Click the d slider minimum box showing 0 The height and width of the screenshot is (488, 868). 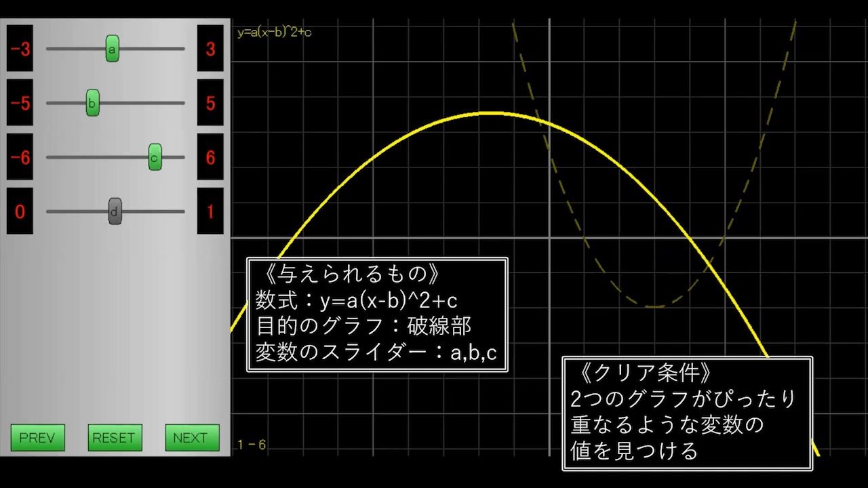pyautogui.click(x=20, y=211)
